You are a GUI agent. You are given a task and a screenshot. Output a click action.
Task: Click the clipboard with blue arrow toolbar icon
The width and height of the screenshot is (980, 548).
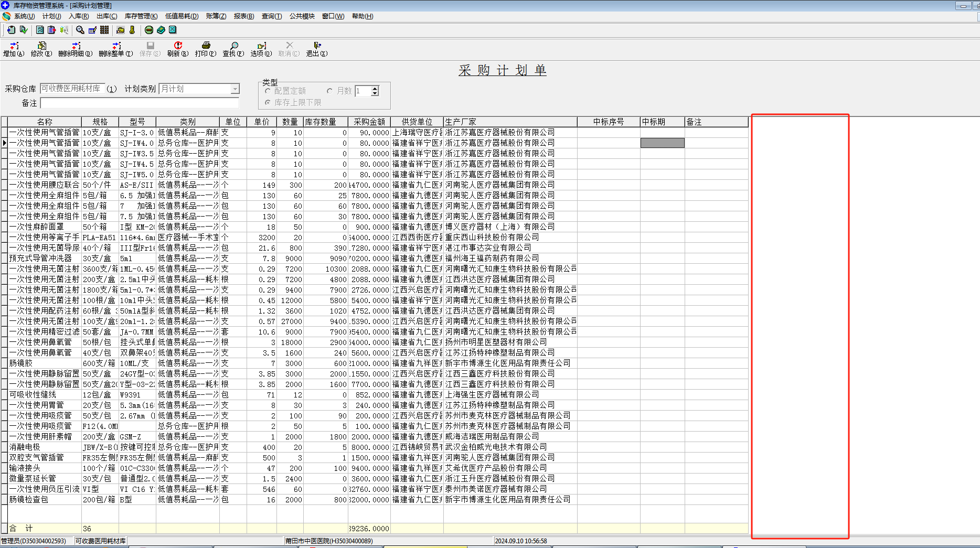coord(11,30)
